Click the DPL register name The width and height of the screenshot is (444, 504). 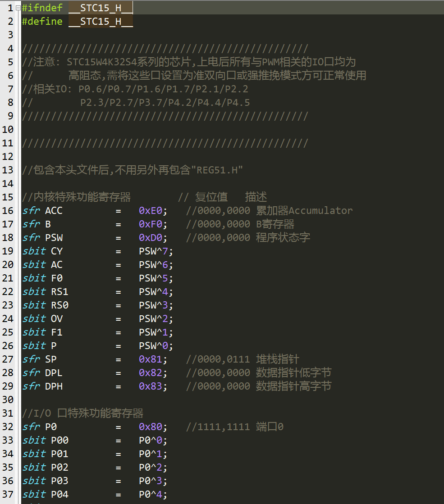54,372
